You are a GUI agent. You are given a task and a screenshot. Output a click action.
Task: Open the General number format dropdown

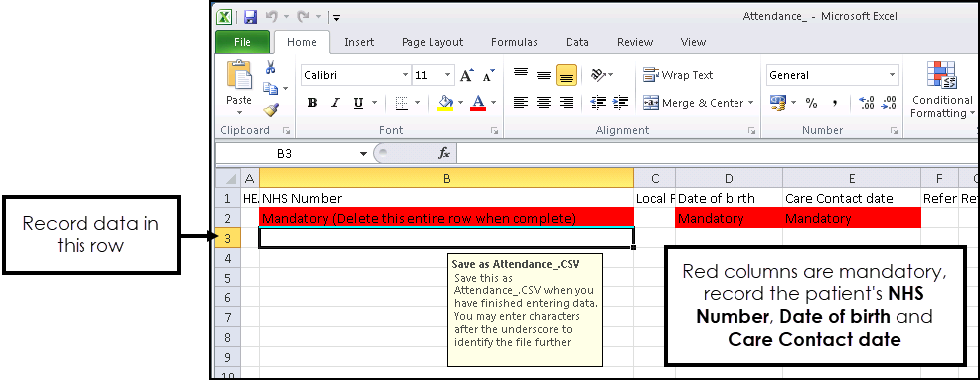tap(892, 76)
